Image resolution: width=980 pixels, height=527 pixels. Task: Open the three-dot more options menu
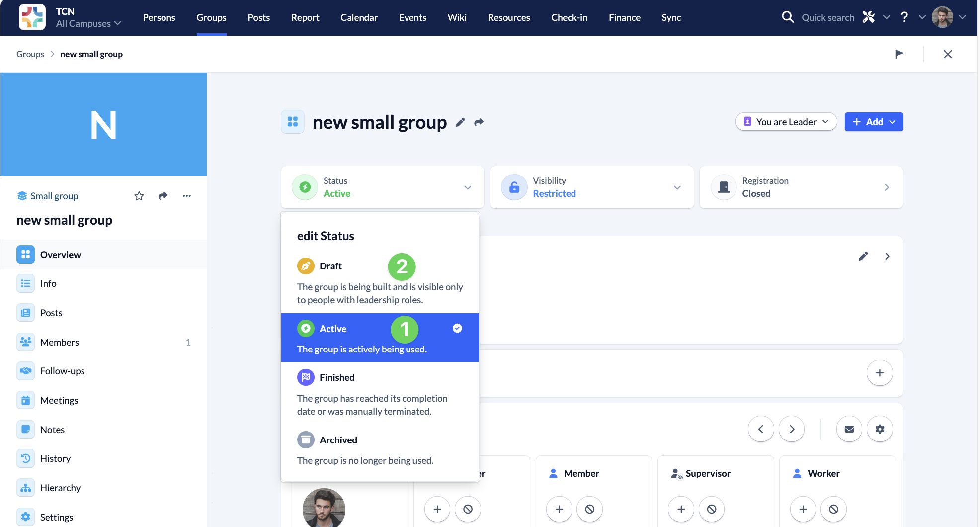click(187, 196)
